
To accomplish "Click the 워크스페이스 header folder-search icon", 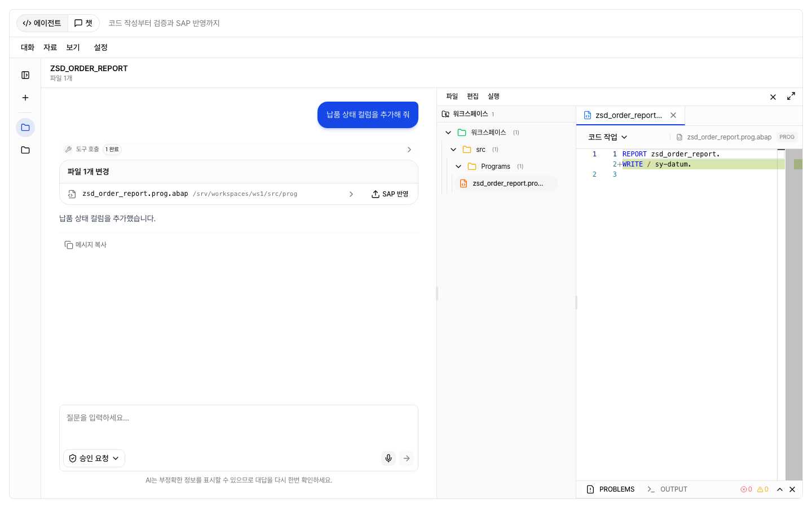I will tap(445, 114).
